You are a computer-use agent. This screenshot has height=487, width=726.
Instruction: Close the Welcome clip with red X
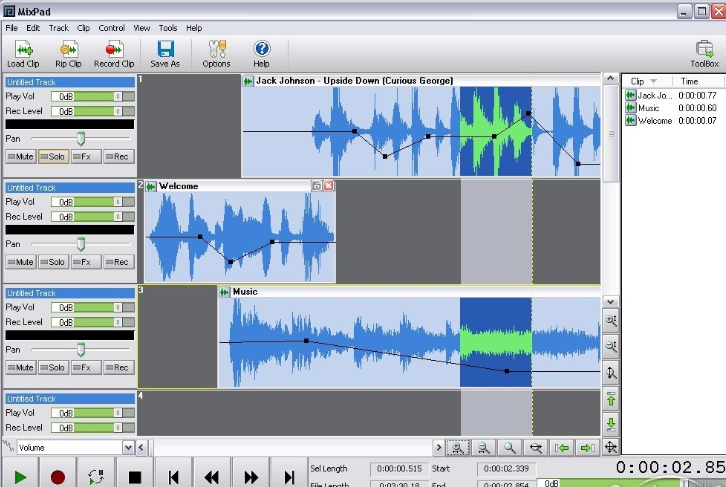(x=329, y=186)
